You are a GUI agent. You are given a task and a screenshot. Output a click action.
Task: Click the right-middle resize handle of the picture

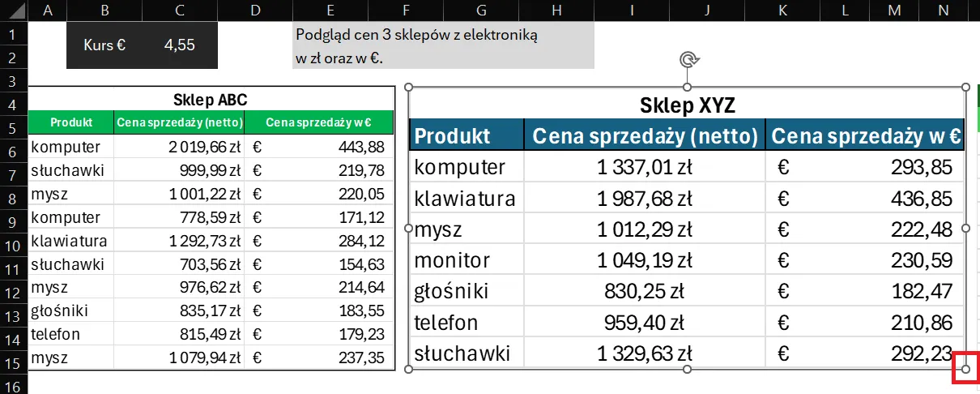click(x=965, y=229)
